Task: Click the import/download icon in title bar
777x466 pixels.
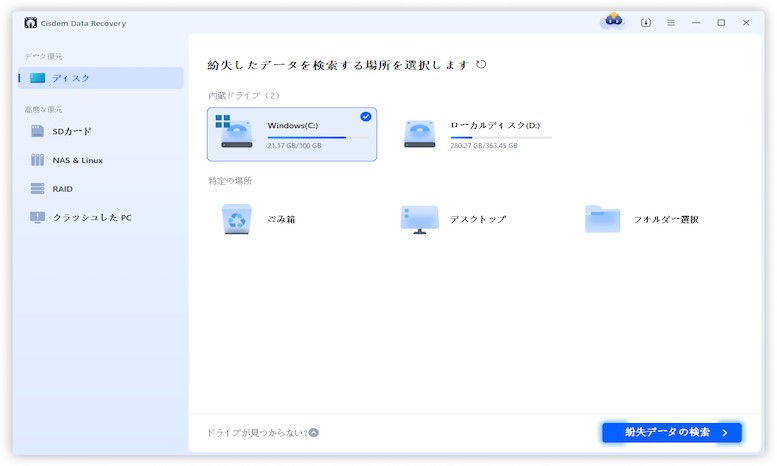Action: click(x=646, y=23)
